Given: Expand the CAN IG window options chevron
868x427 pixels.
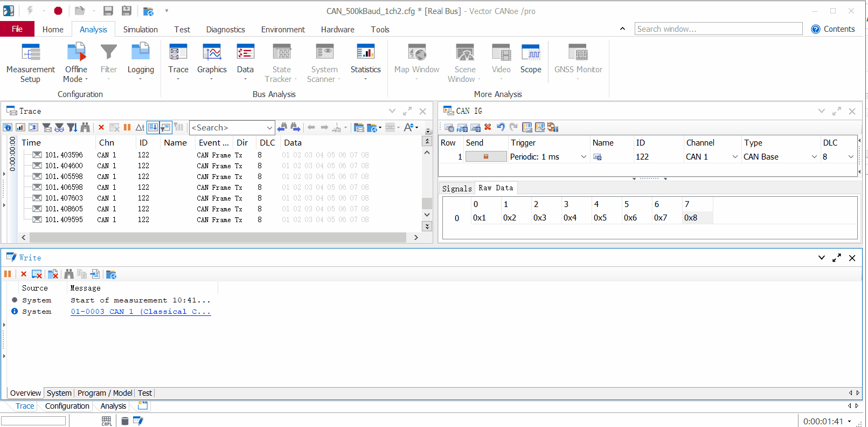Looking at the screenshot, I should 822,111.
